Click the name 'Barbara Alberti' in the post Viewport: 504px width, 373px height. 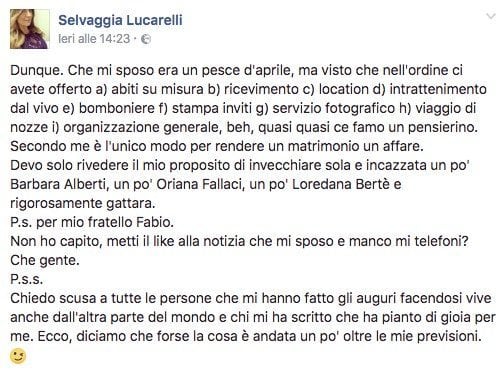[x=58, y=184]
